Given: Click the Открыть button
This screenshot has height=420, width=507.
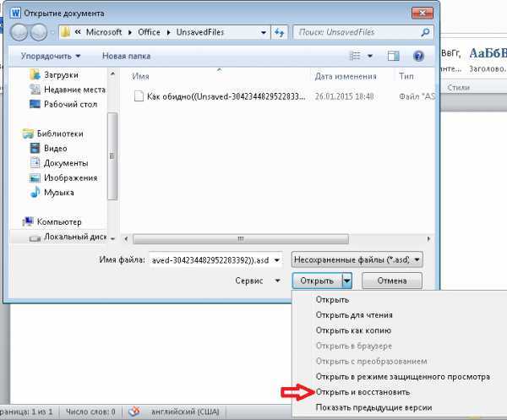Looking at the screenshot, I should [317, 281].
